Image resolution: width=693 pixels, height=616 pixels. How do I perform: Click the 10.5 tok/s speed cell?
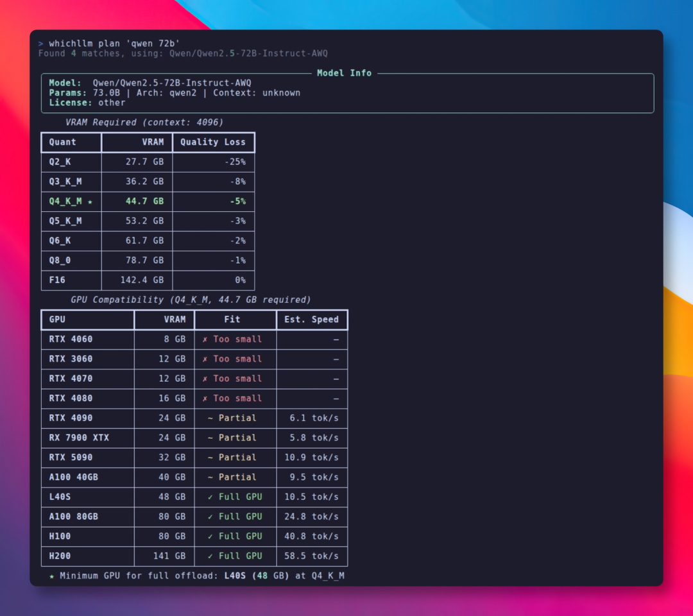pos(311,497)
